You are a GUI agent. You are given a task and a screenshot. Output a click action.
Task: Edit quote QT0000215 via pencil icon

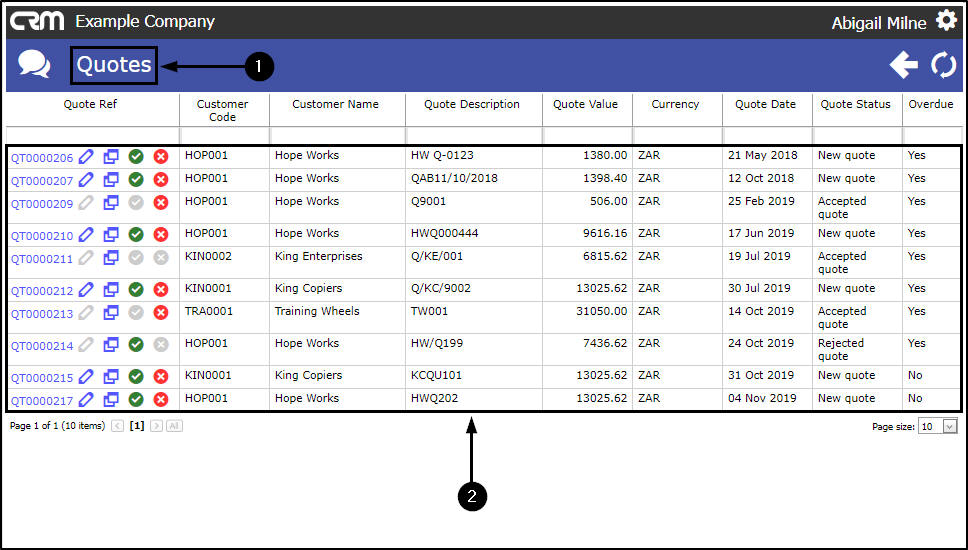pos(86,377)
